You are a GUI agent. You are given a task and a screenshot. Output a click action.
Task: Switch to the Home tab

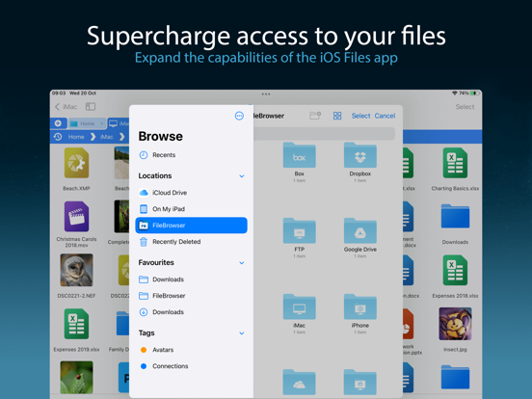pyautogui.click(x=87, y=123)
